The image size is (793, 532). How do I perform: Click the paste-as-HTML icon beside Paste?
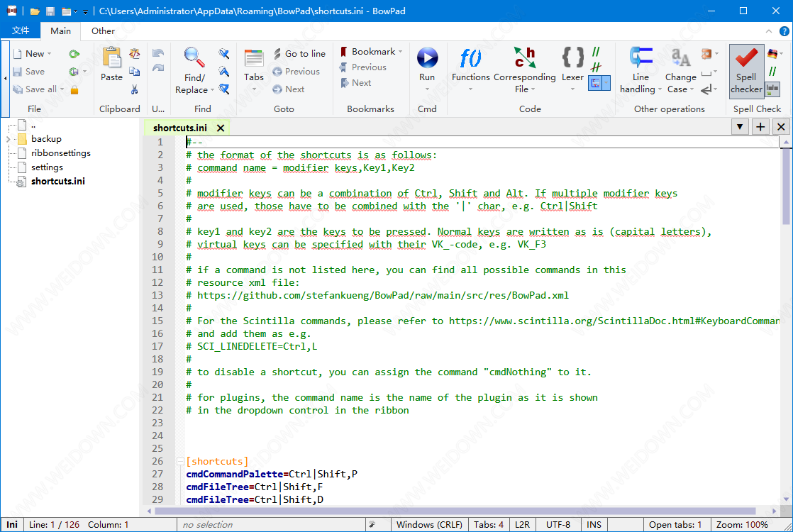click(x=135, y=54)
